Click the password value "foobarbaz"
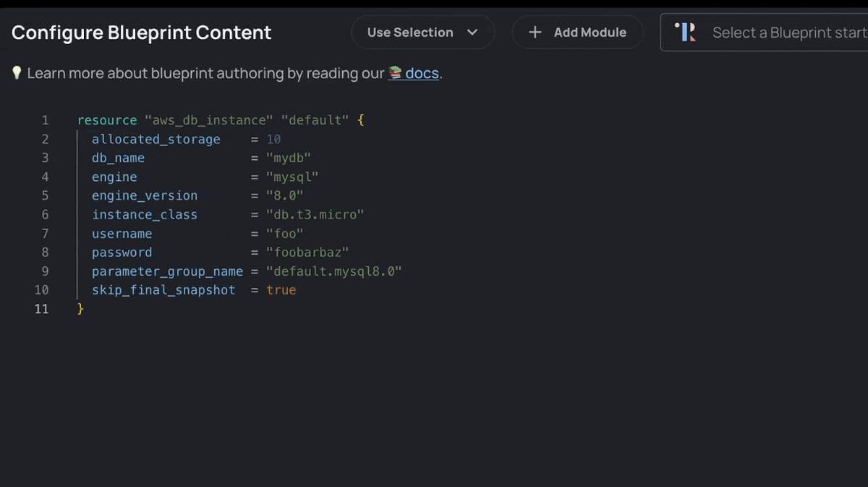 (x=307, y=252)
